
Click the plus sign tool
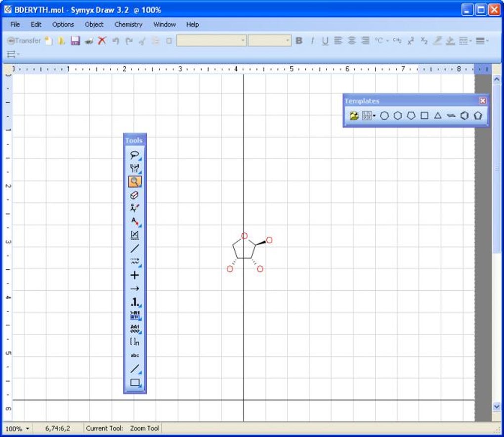click(x=135, y=275)
